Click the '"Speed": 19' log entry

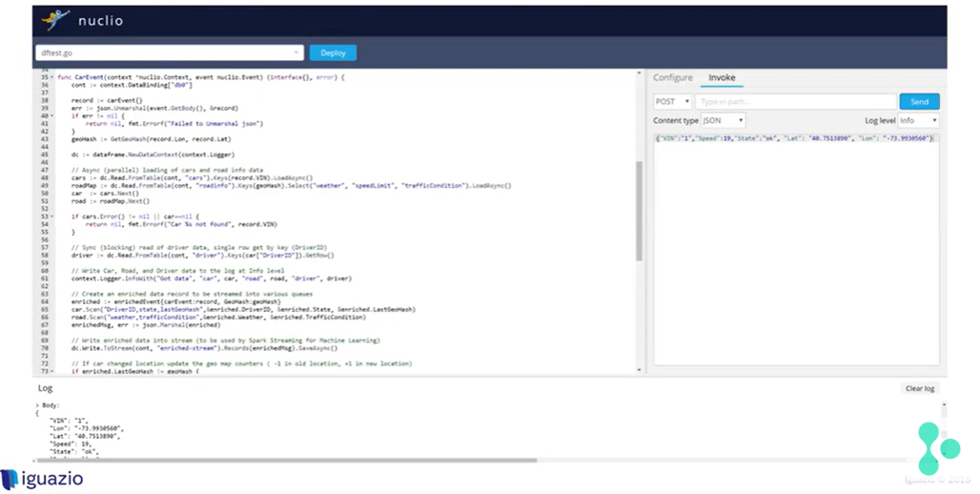click(71, 443)
